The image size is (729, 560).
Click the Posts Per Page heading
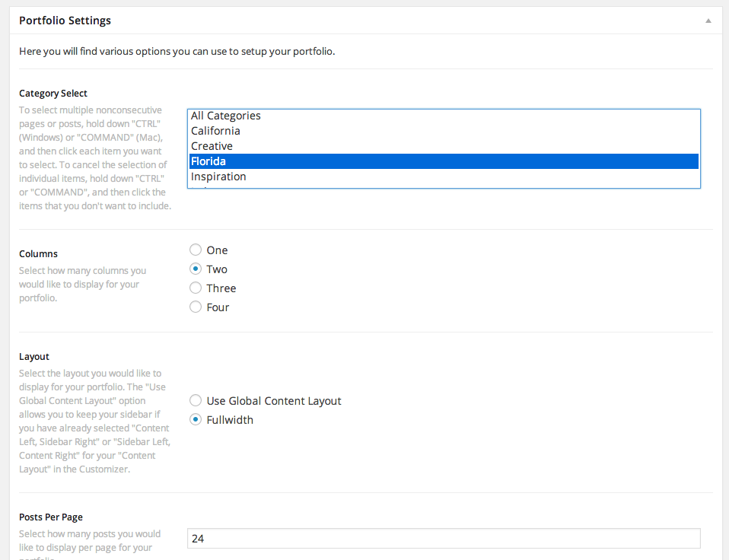51,517
